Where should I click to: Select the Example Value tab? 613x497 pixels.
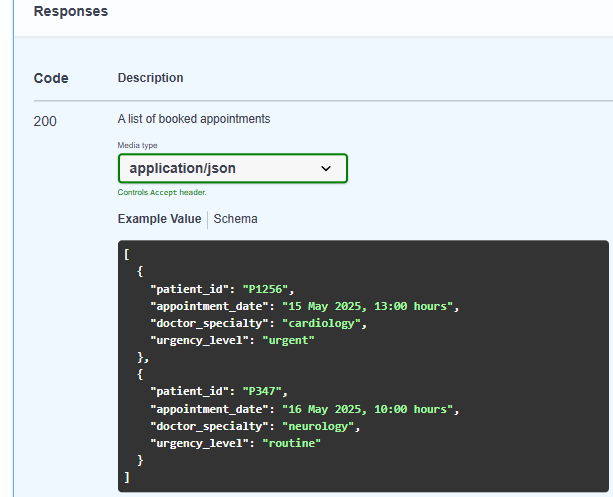coord(160,219)
